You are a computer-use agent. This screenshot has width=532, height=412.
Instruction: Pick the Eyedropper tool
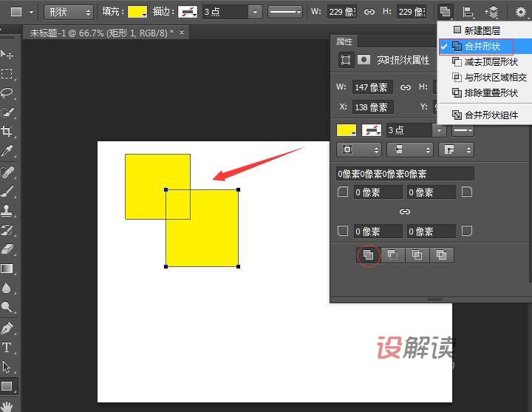(7, 152)
